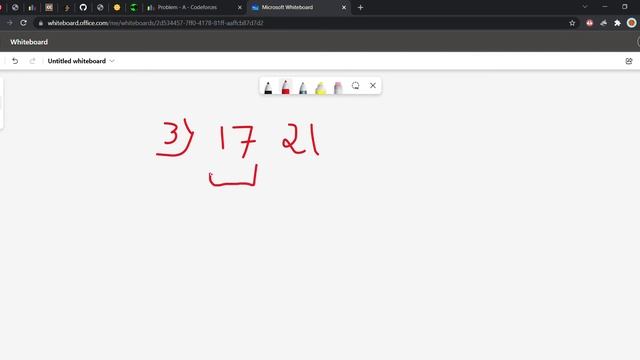Close the Codeforces browser tab
Image resolution: width=640 pixels, height=360 pixels.
240,7
